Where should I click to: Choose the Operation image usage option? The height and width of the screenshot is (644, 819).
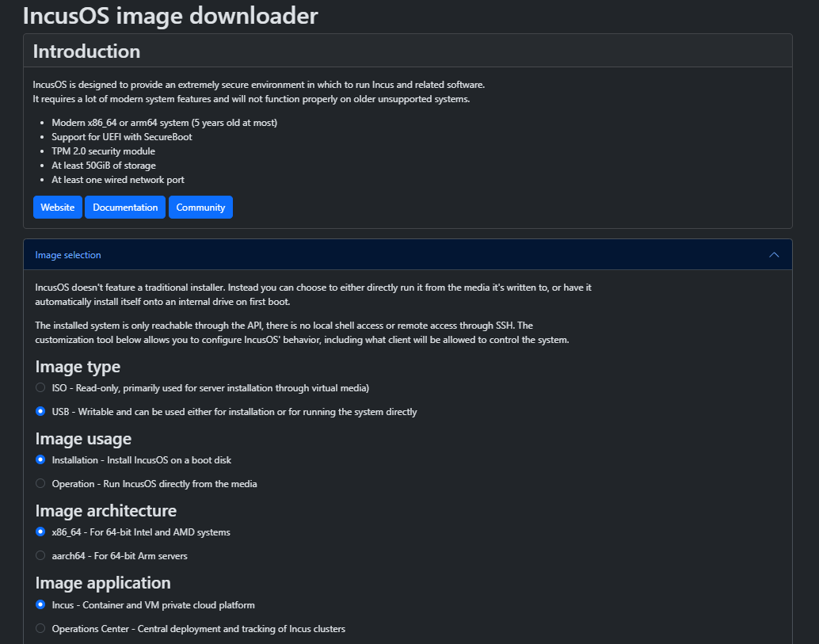tap(40, 484)
